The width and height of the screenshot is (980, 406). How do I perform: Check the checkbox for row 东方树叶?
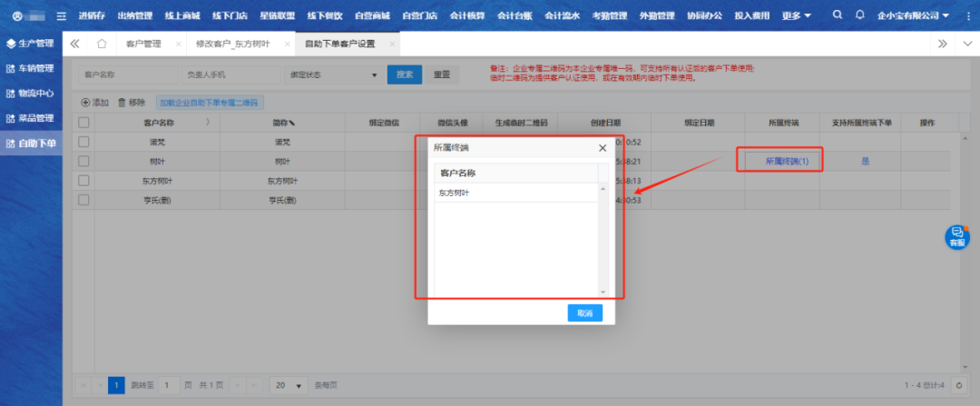pos(83,181)
